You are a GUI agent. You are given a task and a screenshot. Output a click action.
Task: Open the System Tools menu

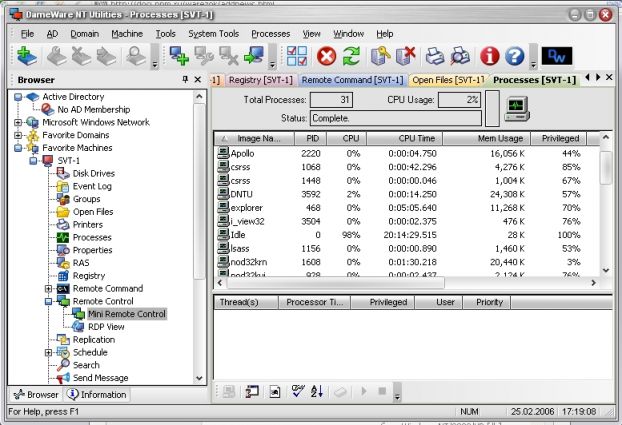(214, 33)
